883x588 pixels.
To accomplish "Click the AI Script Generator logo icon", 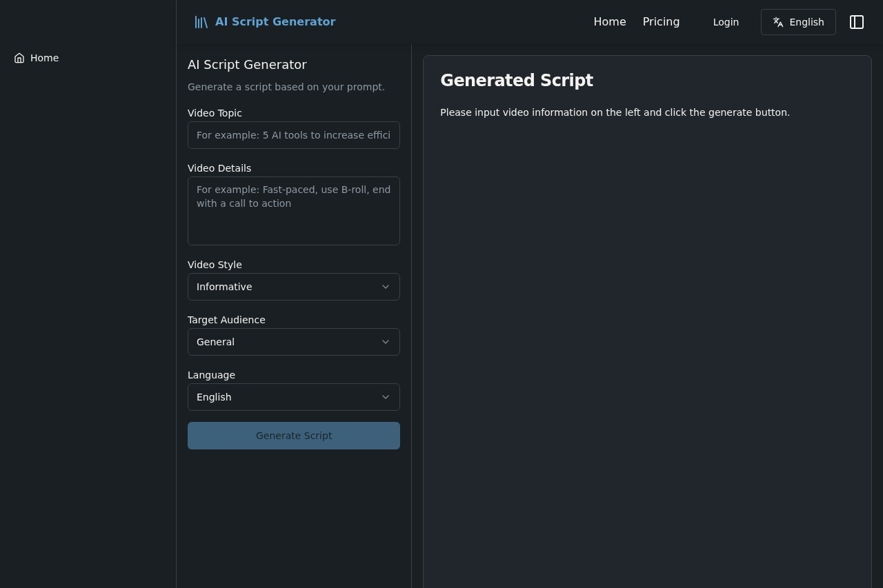I will click(201, 21).
